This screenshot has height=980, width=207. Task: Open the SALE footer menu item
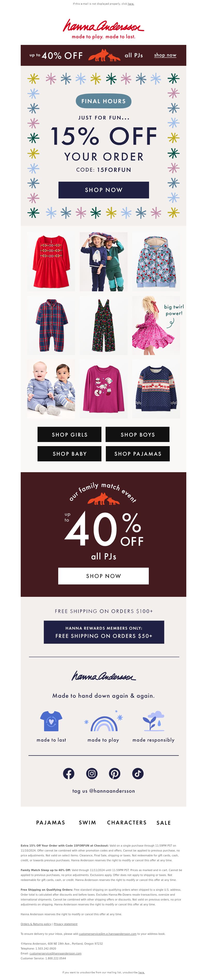pos(164,823)
